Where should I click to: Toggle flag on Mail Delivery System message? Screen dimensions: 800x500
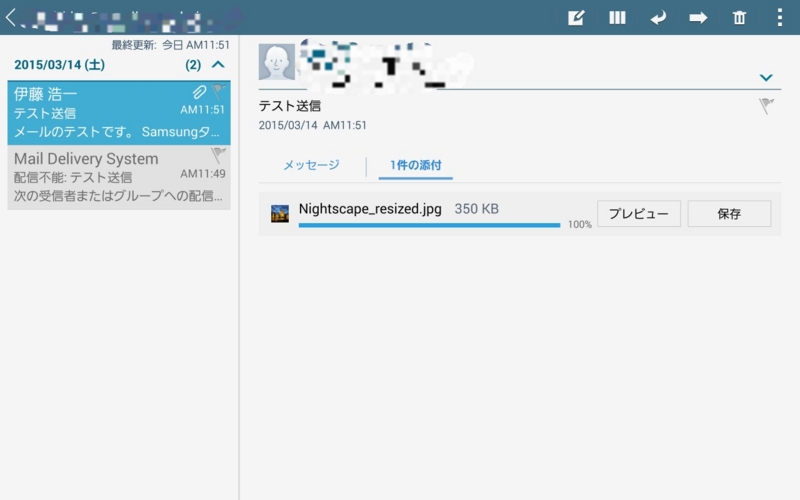[218, 155]
